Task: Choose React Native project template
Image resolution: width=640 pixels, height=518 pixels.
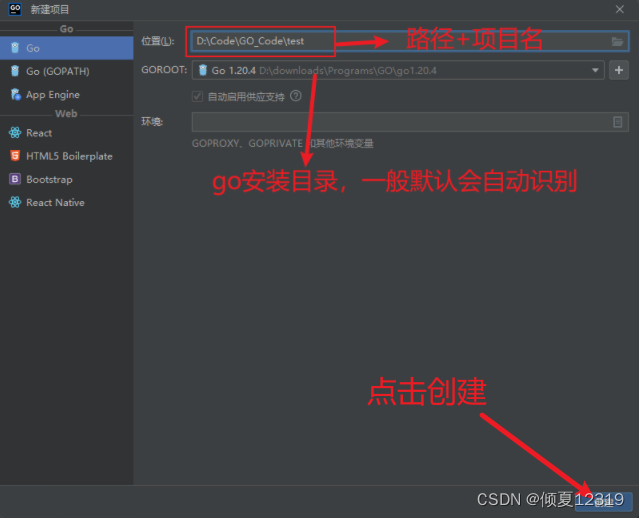Action: pyautogui.click(x=67, y=203)
